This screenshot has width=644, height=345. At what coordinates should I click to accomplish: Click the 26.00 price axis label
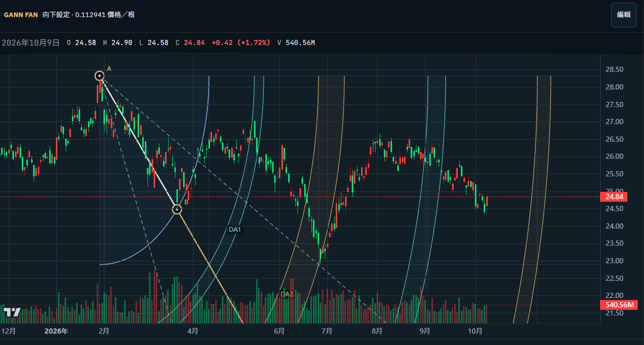pos(613,156)
